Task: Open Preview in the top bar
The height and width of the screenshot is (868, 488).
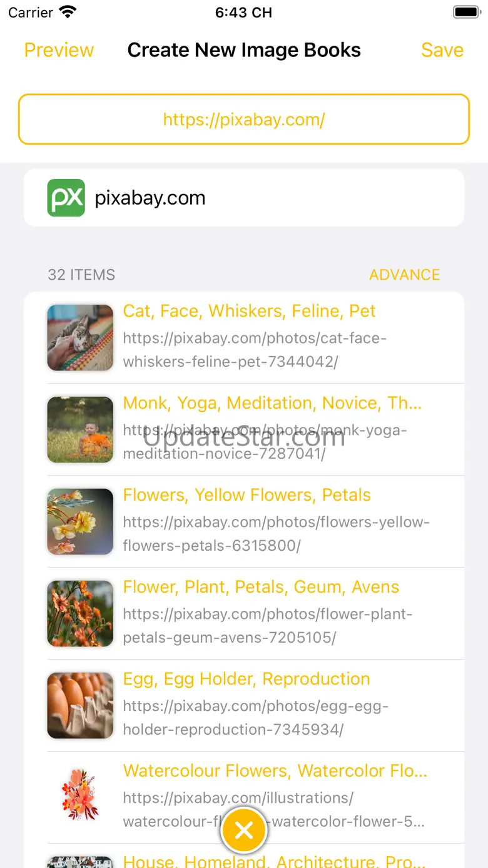Action: tap(59, 50)
